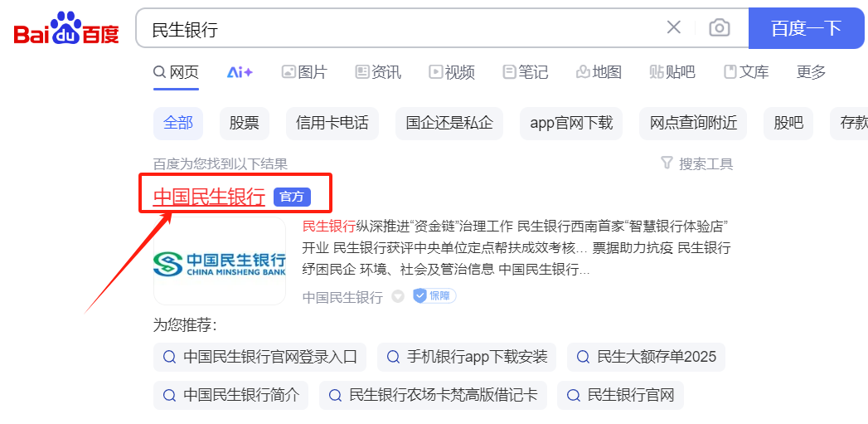This screenshot has height=424, width=868.
Task: Click the result description starting 民生银行纵深推进
Action: tap(516, 248)
